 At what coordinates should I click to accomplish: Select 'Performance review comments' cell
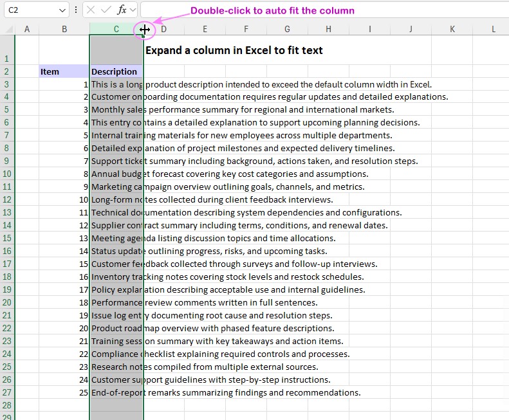pos(116,302)
